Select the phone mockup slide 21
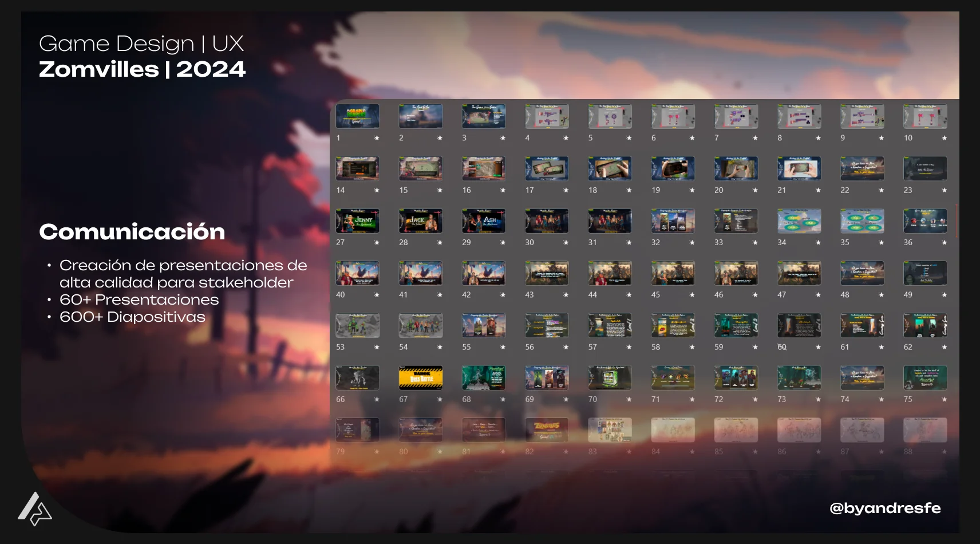 point(799,168)
